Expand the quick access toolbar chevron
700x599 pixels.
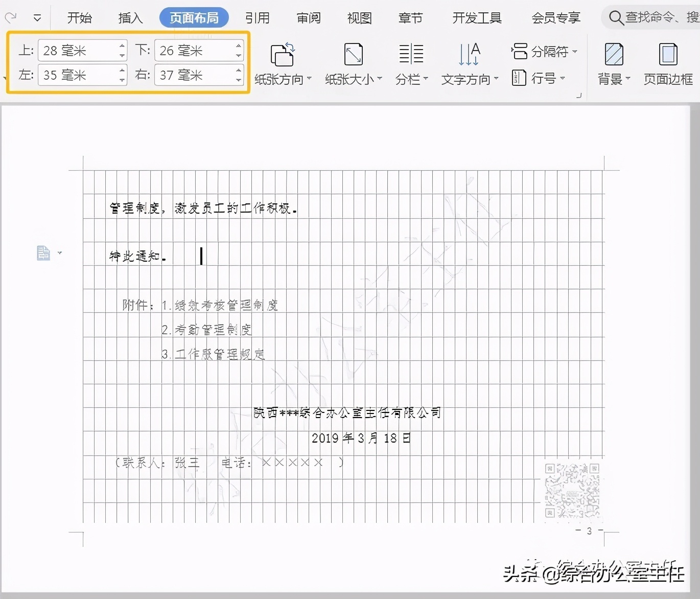click(37, 17)
